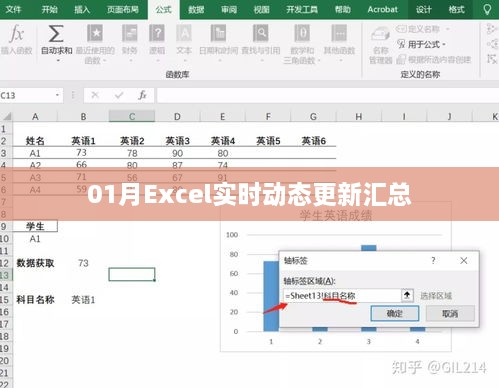Open Lookup and Reference functions icon
Viewport: 499px width, 388px height.
coord(261,33)
